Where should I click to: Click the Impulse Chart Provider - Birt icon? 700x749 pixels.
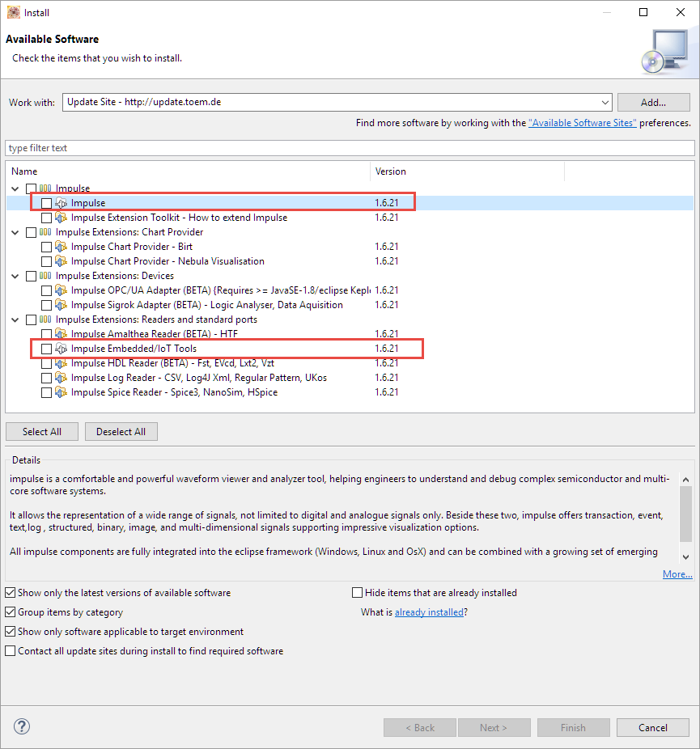pyautogui.click(x=61, y=247)
